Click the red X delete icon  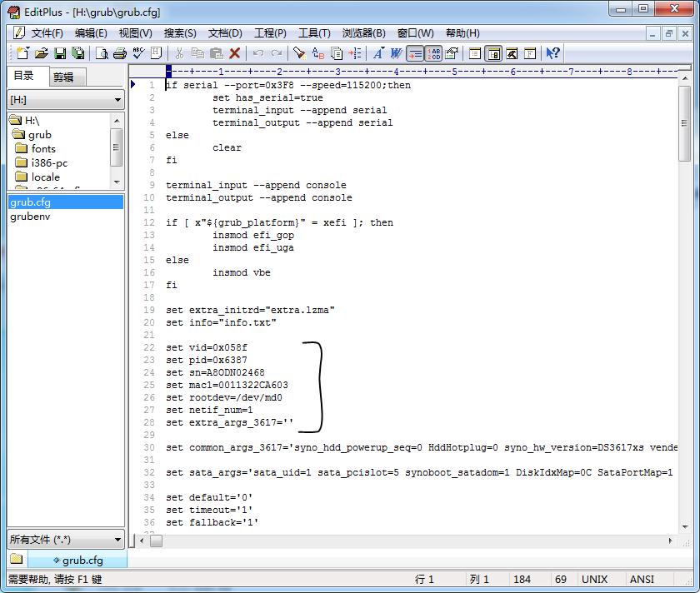[x=235, y=53]
